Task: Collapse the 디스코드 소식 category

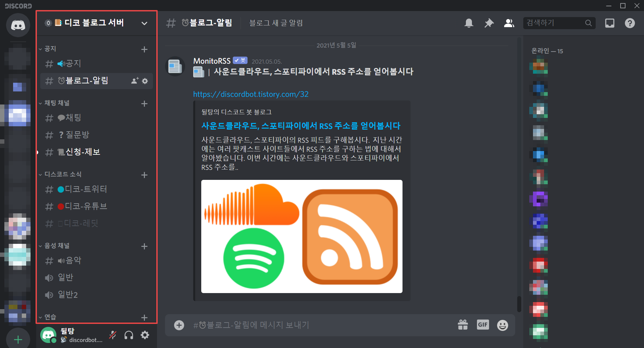Action: 60,175
